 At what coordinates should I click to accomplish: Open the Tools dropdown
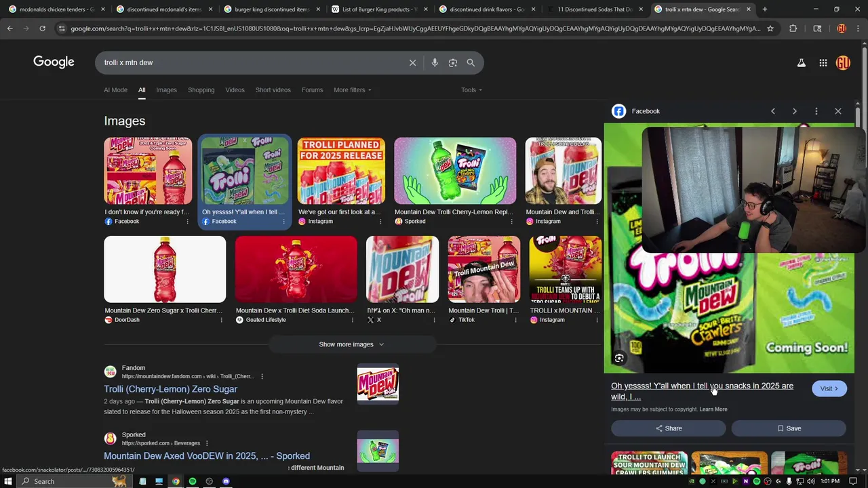tap(471, 89)
